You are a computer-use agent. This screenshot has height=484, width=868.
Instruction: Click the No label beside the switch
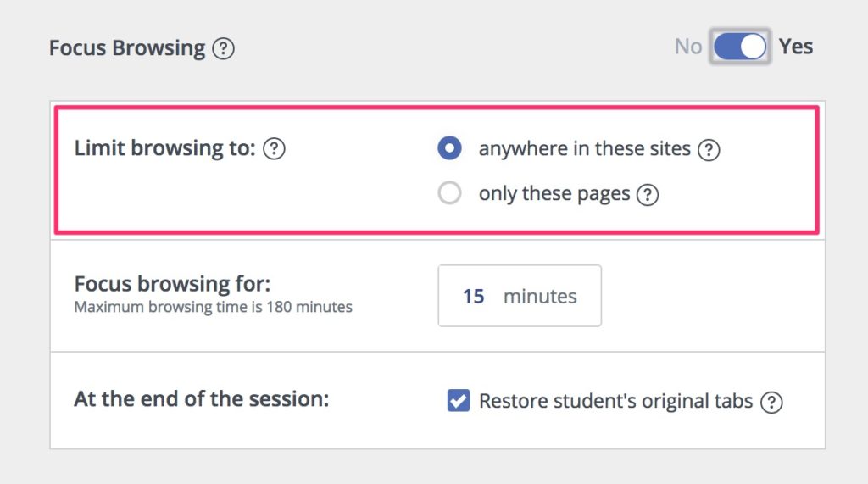coord(688,47)
